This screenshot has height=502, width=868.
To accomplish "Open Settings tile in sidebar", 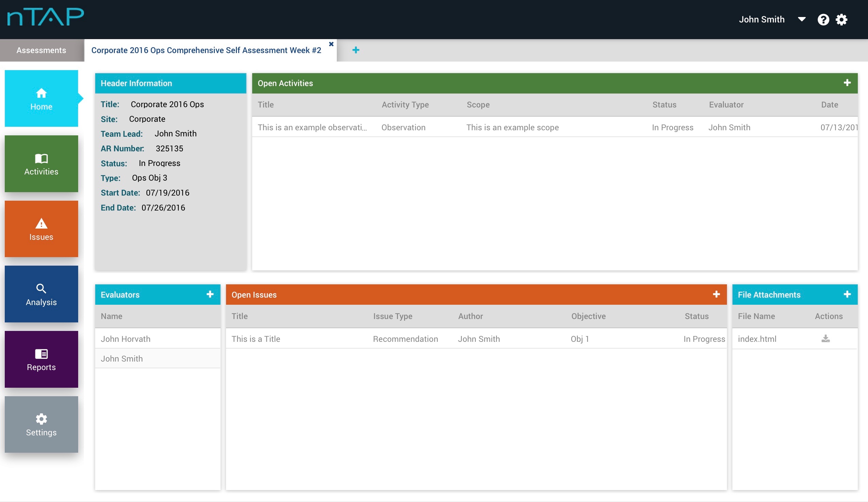I will pyautogui.click(x=41, y=424).
